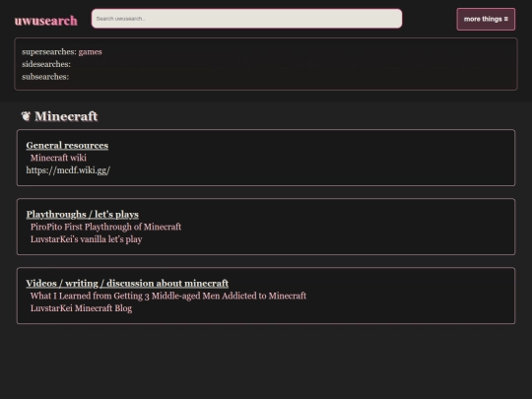The image size is (532, 399).
Task: Click the uwusearch logo
Action: [45, 21]
